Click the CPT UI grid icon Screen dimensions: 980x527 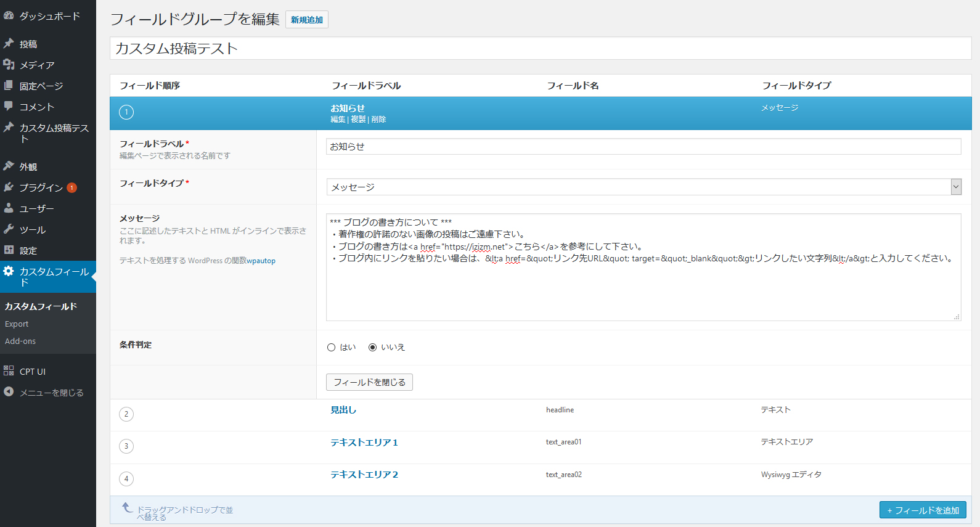pyautogui.click(x=9, y=371)
